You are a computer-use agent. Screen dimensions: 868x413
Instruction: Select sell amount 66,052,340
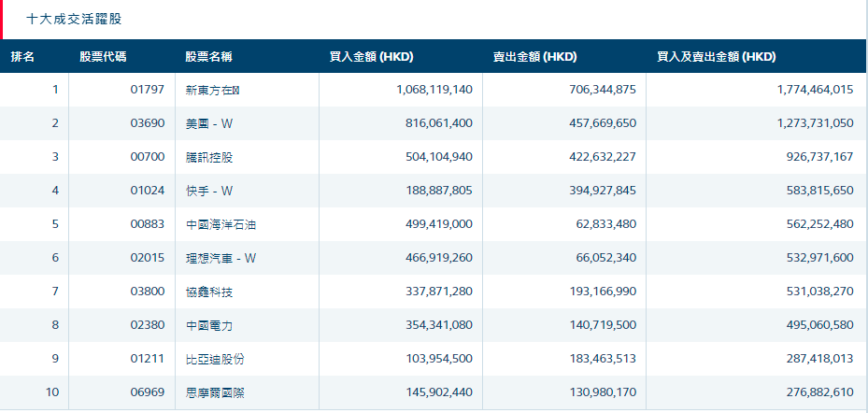point(606,258)
